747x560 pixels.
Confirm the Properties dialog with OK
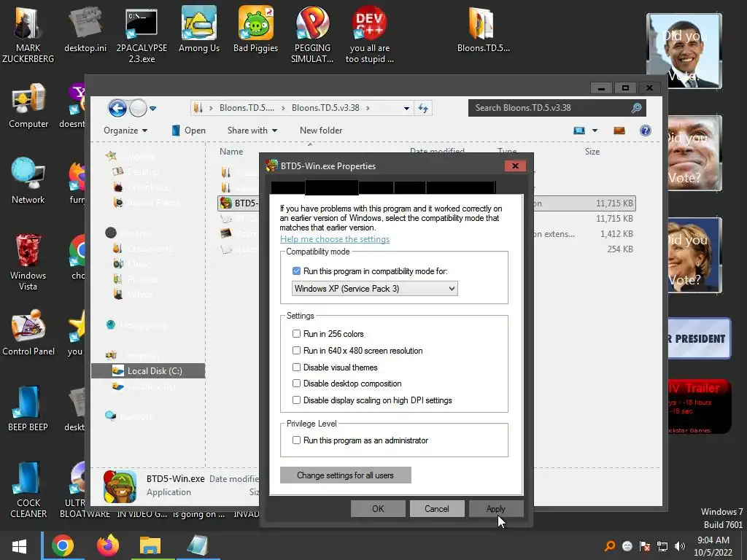click(378, 508)
